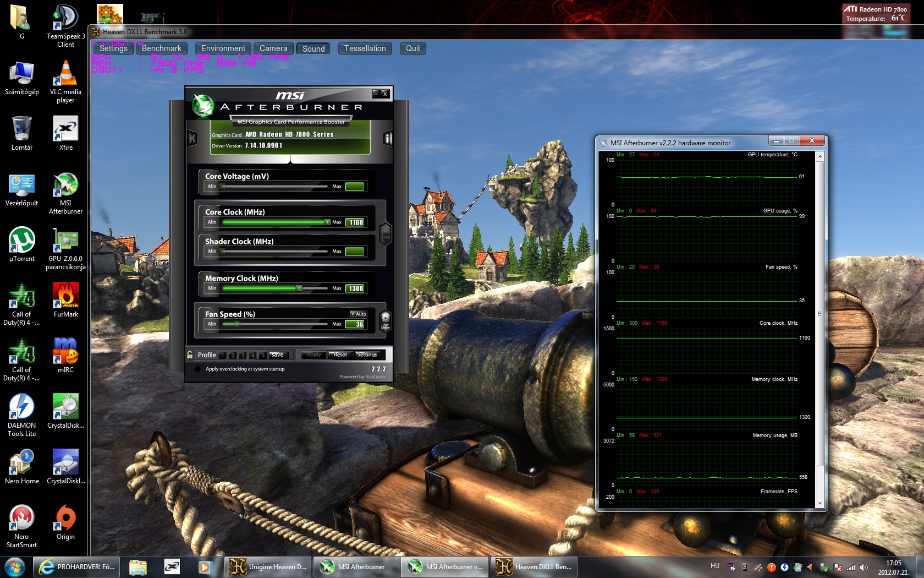Click the Core Clock slider handle
This screenshot has width=924, height=578.
tap(328, 222)
